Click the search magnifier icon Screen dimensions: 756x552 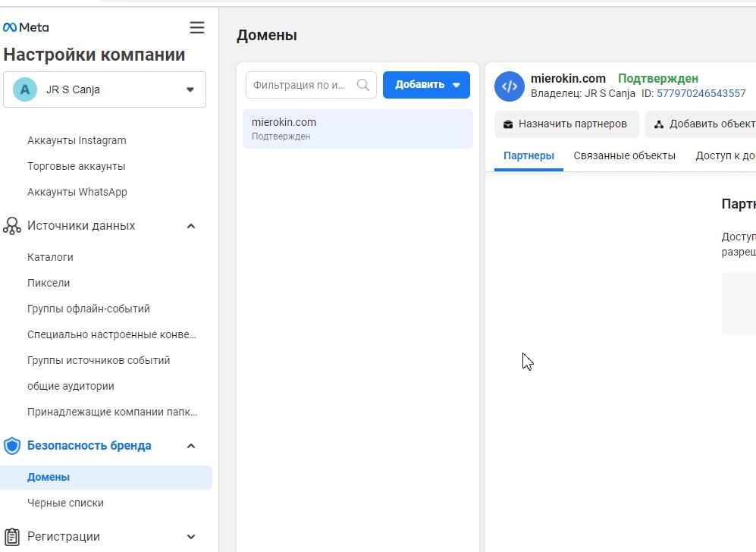pyautogui.click(x=363, y=85)
